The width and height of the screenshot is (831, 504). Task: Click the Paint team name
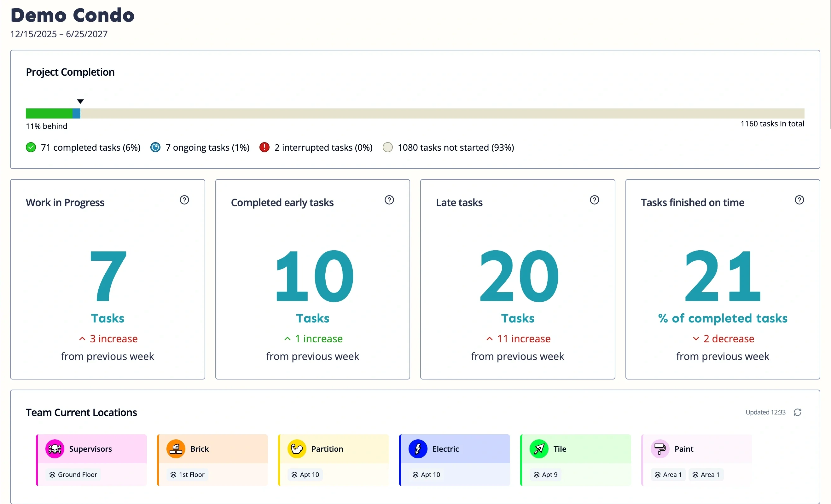683,449
